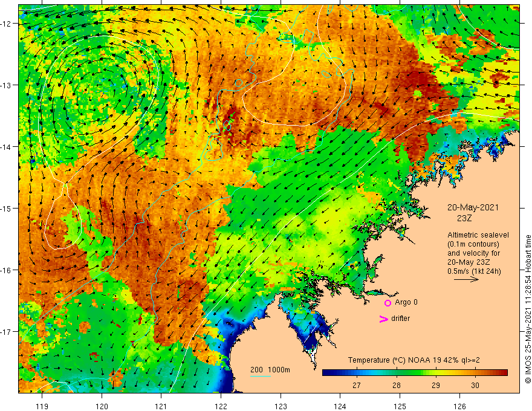Click the -12 latitude axis label

coord(6,24)
